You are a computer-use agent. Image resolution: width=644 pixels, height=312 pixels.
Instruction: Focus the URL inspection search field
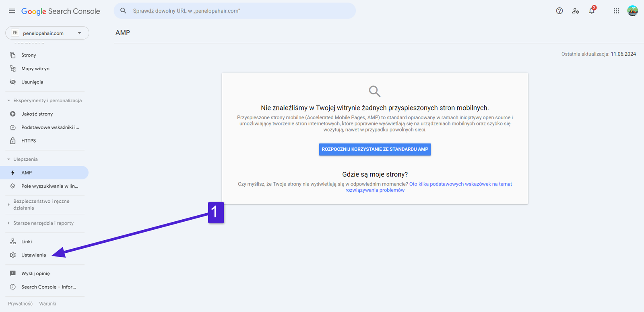click(242, 11)
